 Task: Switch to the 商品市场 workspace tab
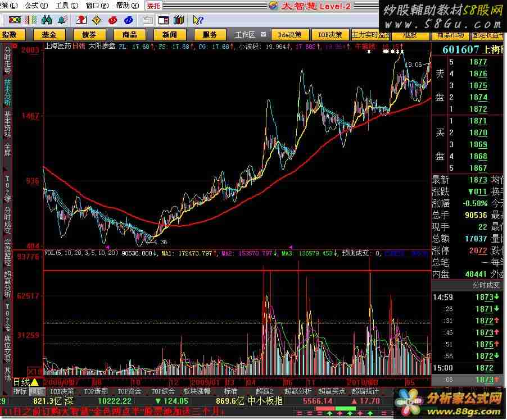click(x=451, y=35)
